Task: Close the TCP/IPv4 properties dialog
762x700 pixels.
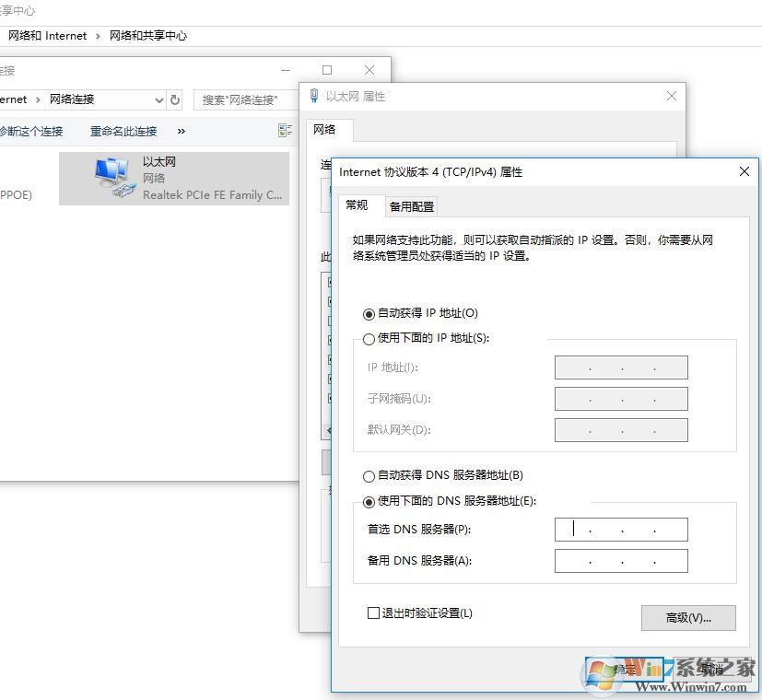Action: 744,171
